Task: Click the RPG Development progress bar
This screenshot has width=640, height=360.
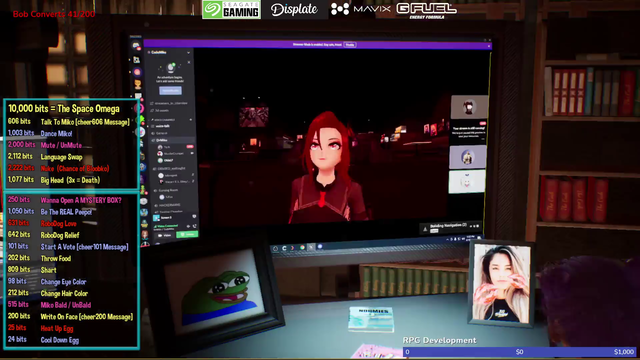Action: (x=519, y=351)
